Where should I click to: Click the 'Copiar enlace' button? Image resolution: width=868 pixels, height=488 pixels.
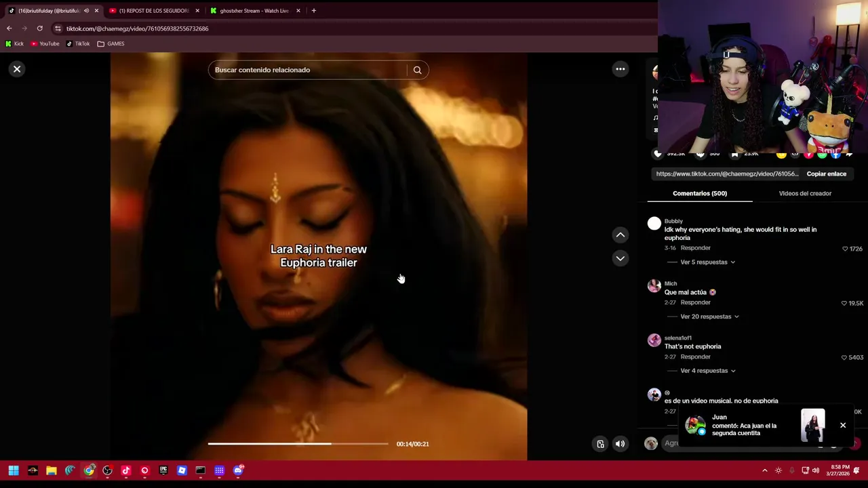826,174
